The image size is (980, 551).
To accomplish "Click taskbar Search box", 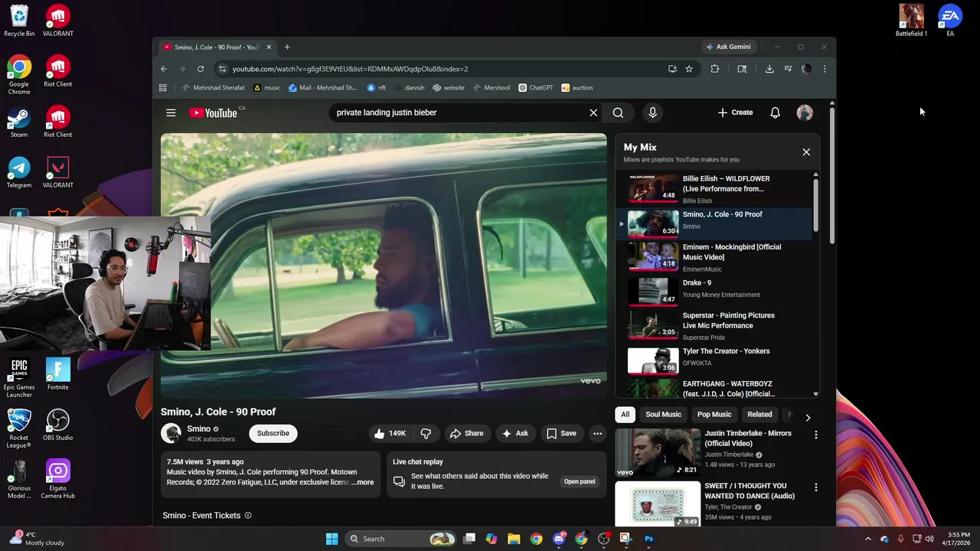I will (x=400, y=539).
